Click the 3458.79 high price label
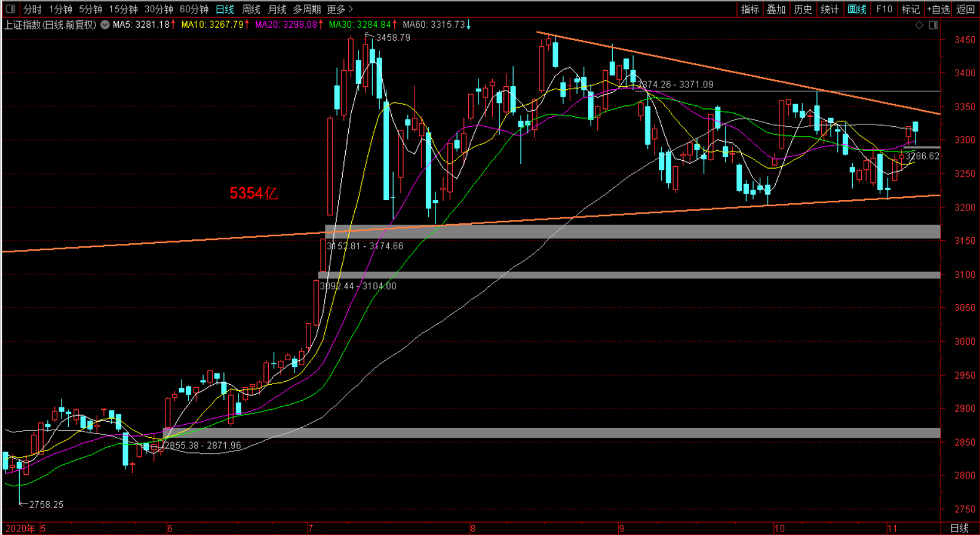 pyautogui.click(x=392, y=38)
